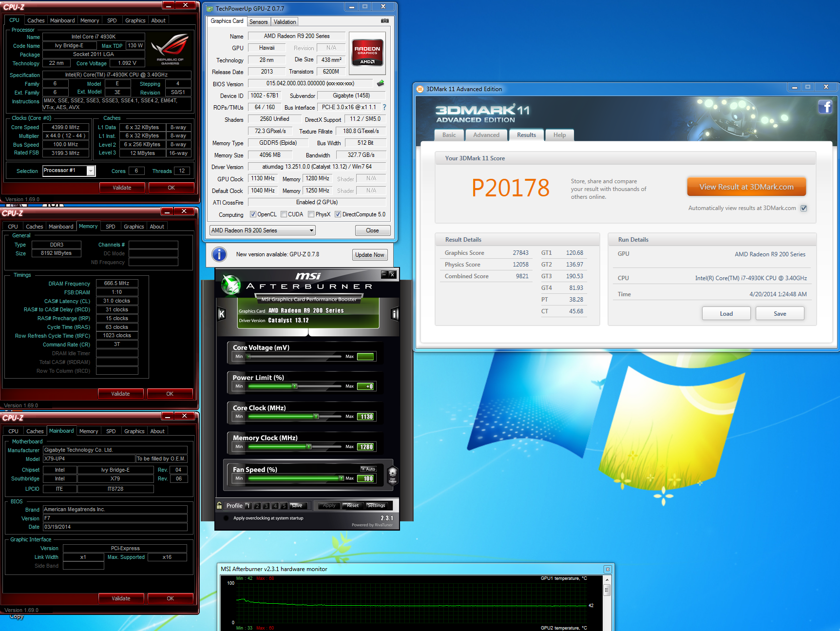
Task: Open Afterburner Kombustor K button
Action: pyautogui.click(x=222, y=314)
